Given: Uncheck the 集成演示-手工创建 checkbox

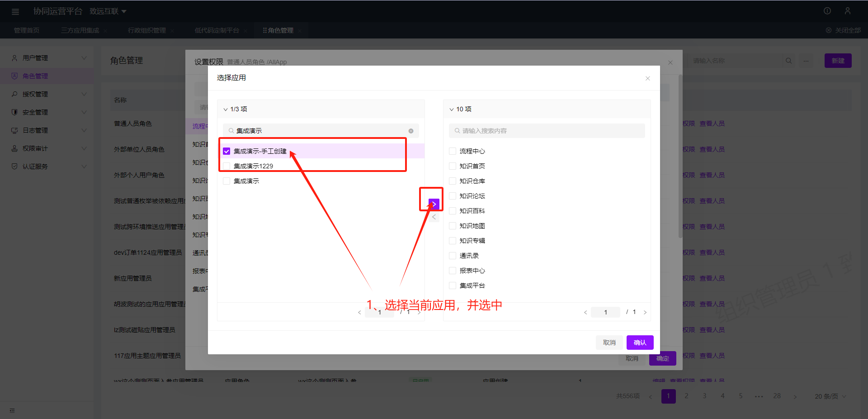Looking at the screenshot, I should (x=226, y=151).
